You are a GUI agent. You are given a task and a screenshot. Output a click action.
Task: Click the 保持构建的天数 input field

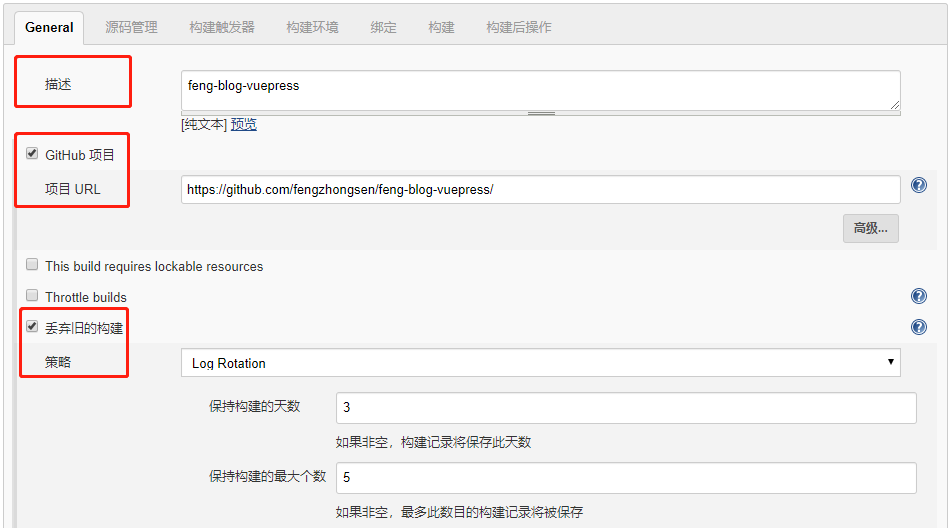[x=626, y=407]
